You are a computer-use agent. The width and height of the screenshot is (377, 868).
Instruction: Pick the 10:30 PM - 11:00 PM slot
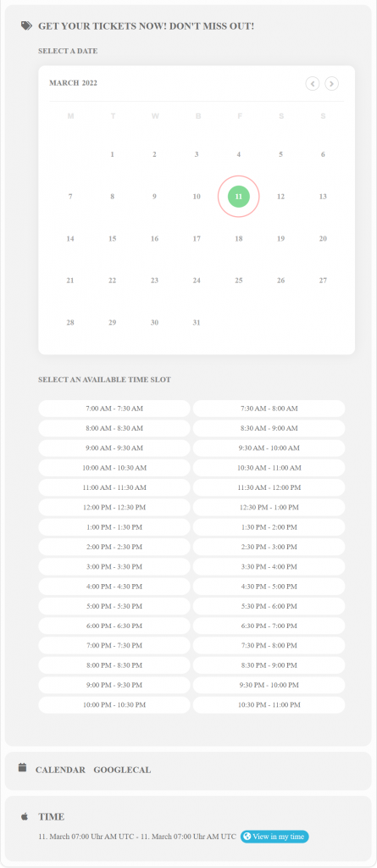[269, 704]
